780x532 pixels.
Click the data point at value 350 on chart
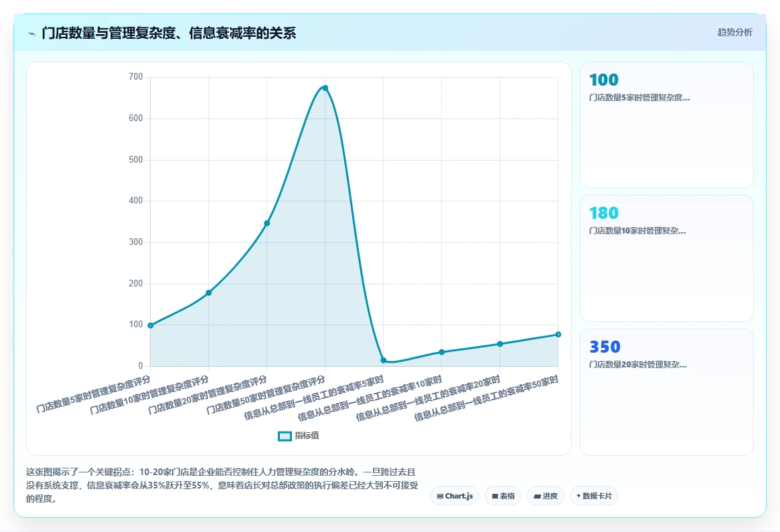(x=266, y=224)
